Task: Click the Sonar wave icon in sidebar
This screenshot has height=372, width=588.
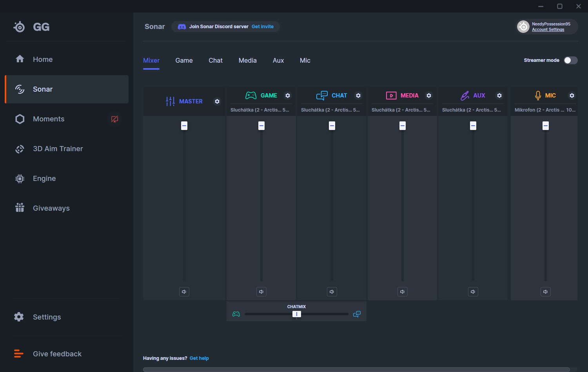Action: pyautogui.click(x=20, y=89)
